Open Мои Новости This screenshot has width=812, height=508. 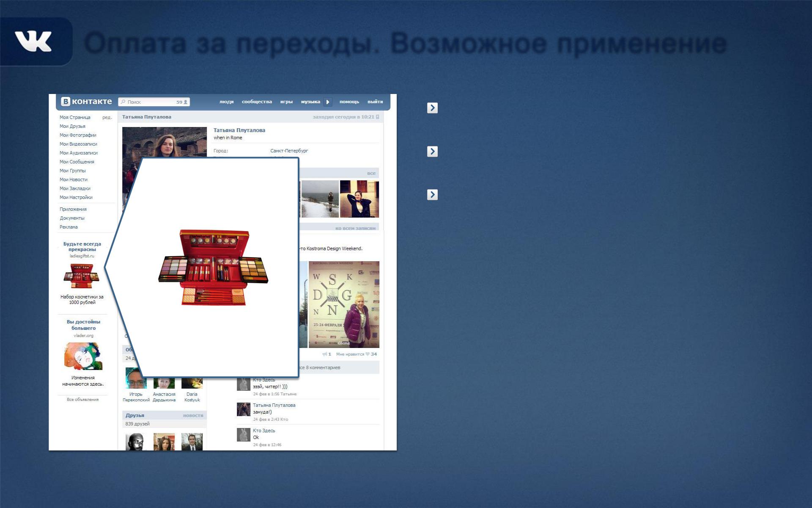[74, 179]
